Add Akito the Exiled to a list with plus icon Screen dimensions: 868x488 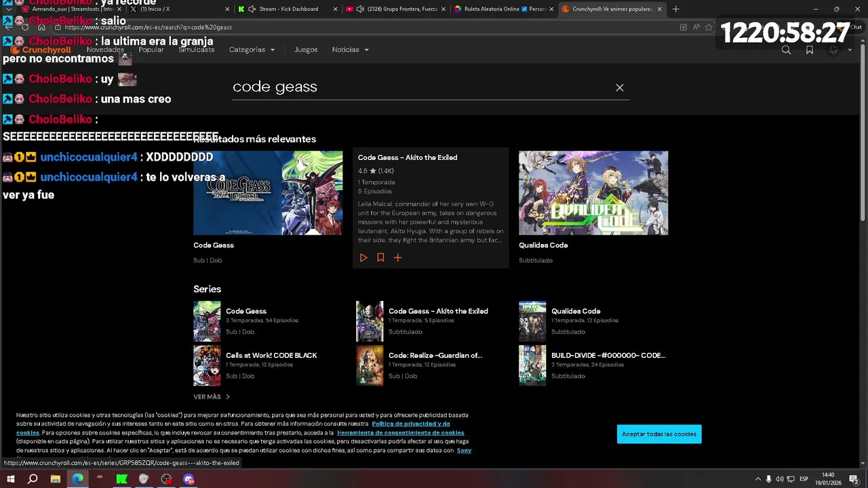398,258
